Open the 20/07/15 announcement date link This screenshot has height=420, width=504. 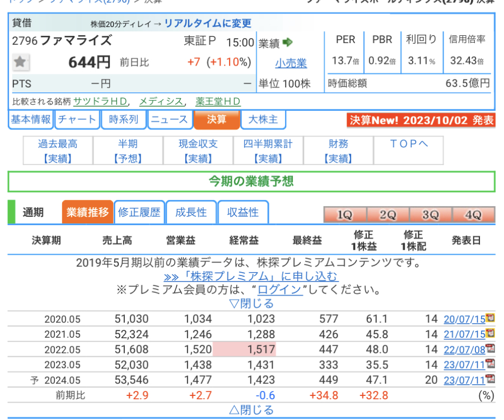click(x=464, y=319)
